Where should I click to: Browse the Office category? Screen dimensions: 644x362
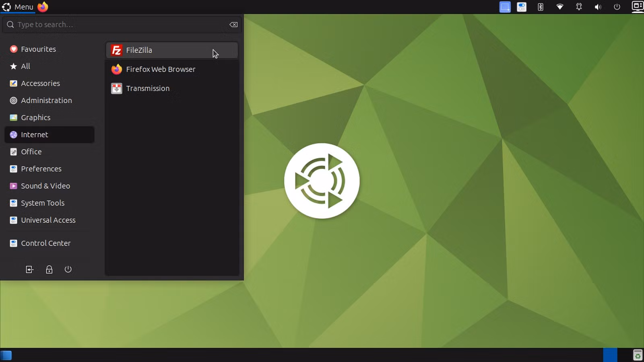pyautogui.click(x=49, y=152)
